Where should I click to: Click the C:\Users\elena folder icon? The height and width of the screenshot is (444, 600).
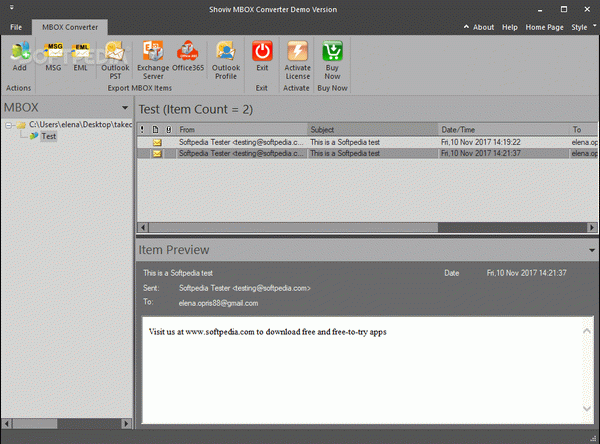[x=21, y=125]
